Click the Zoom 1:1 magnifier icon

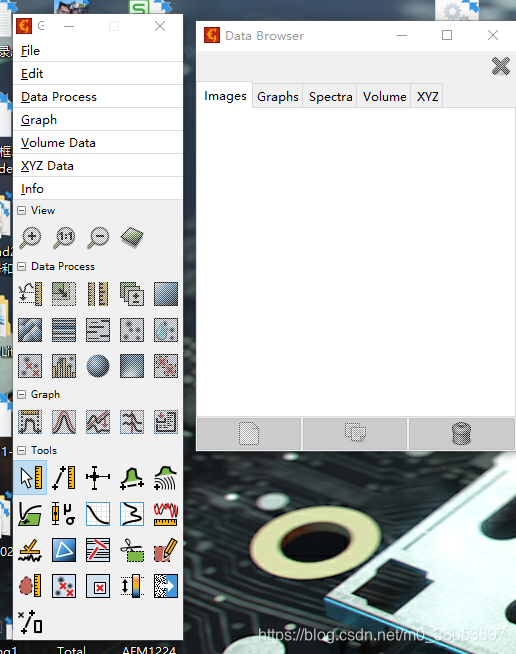64,238
